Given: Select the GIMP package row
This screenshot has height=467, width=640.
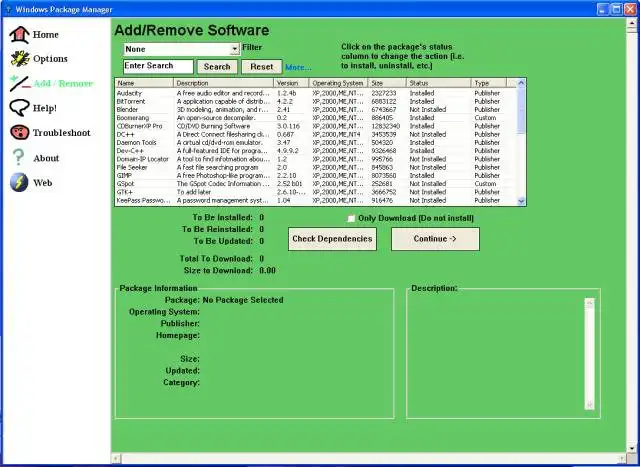Looking at the screenshot, I should (316, 176).
